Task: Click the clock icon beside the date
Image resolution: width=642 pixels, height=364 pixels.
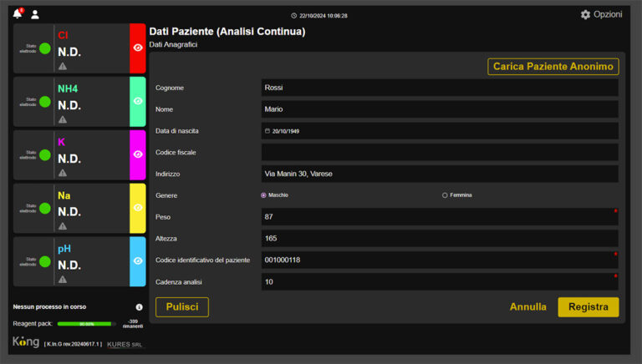Action: pos(294,16)
